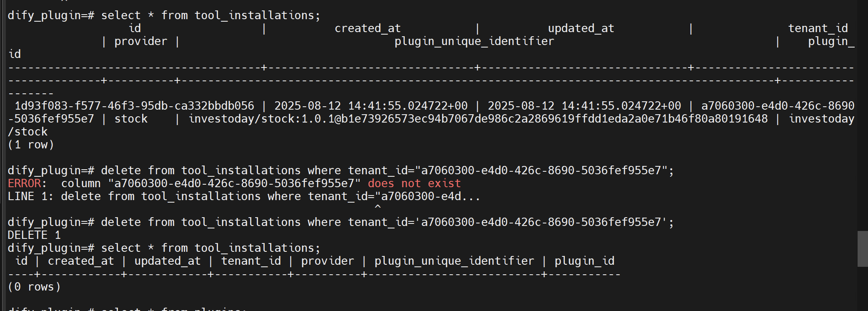Click the investoday/stock:1.0.1 identifier value
Screen dimensions: 868x311
pos(478,119)
